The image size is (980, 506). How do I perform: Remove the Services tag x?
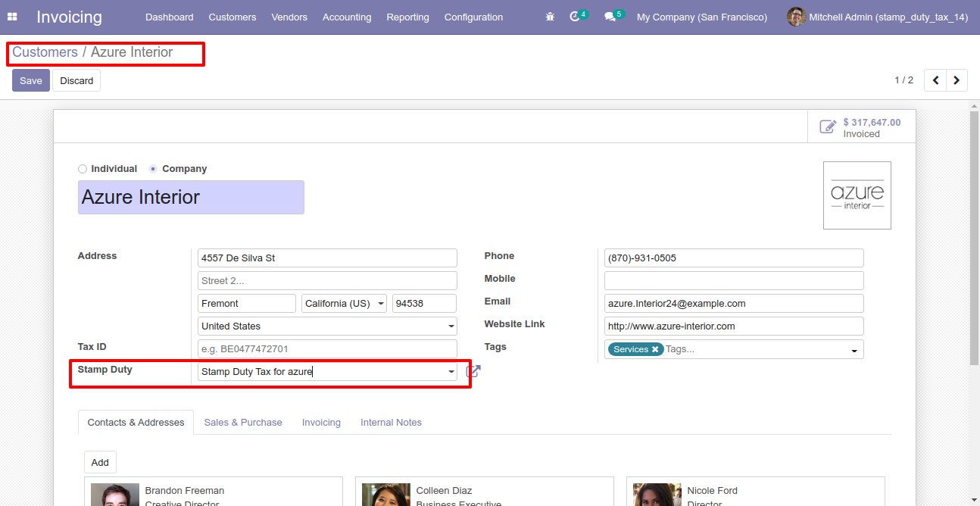point(655,349)
